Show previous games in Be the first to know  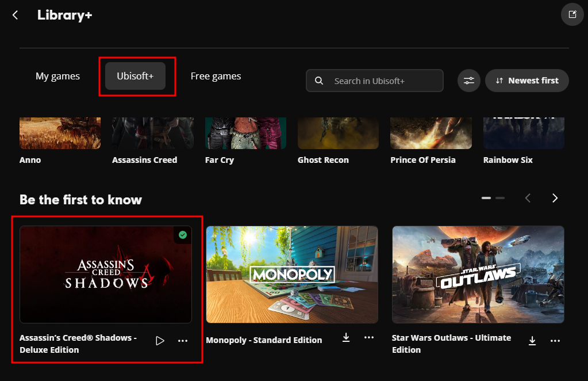pos(528,198)
